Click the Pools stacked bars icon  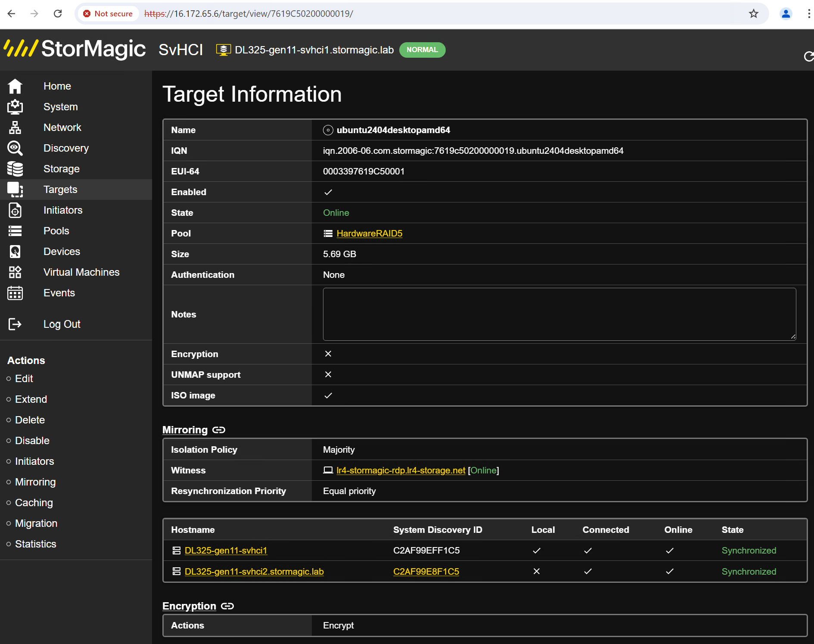click(x=15, y=231)
